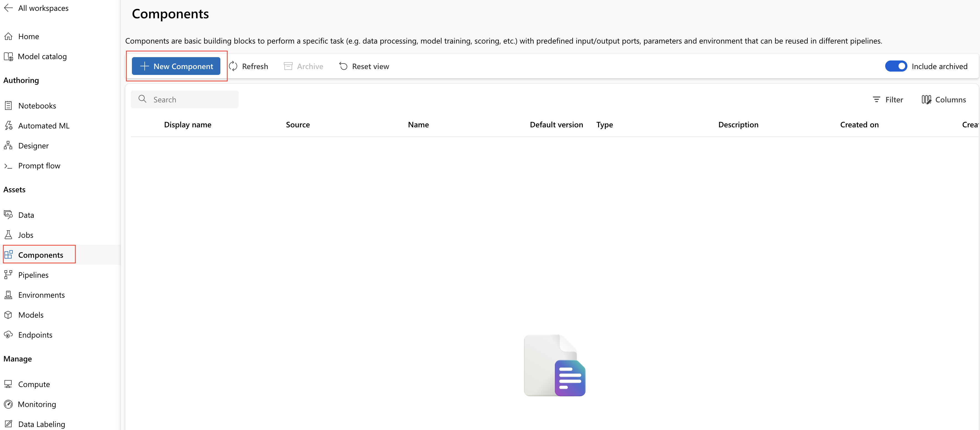Click the Automated ML lightning icon
Screen dimensions: 980x430
(x=8, y=126)
